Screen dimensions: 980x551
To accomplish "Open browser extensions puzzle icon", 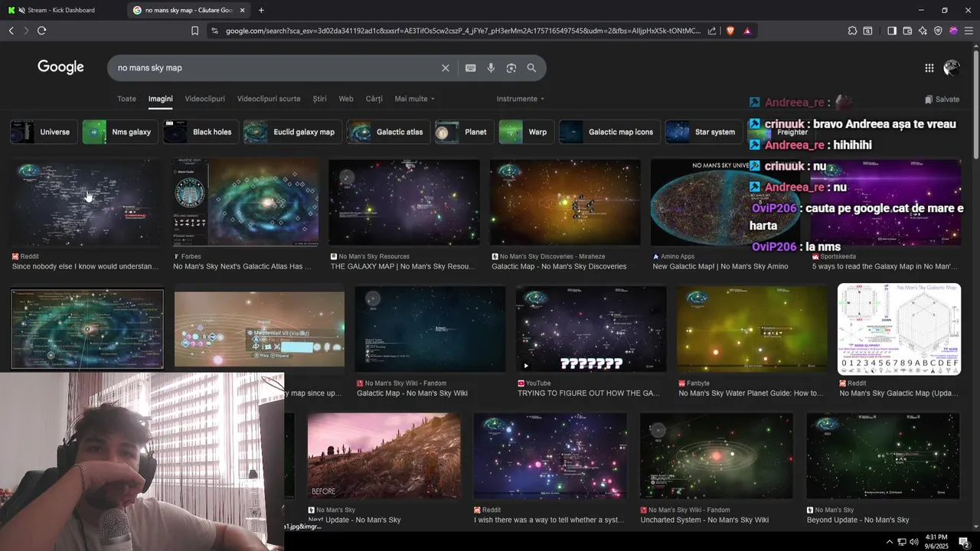I will coord(852,31).
